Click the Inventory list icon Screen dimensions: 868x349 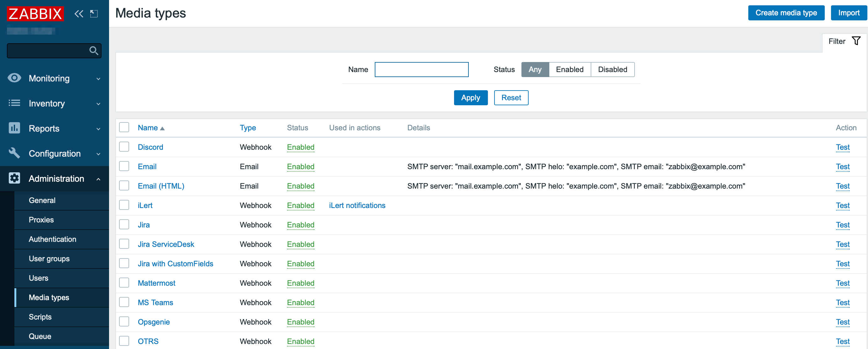(14, 103)
